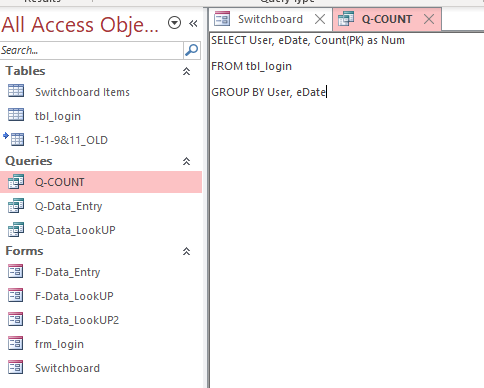Click the F-Data_LookUP2 form icon
Image resolution: width=484 pixels, height=388 pixels.
tap(16, 320)
